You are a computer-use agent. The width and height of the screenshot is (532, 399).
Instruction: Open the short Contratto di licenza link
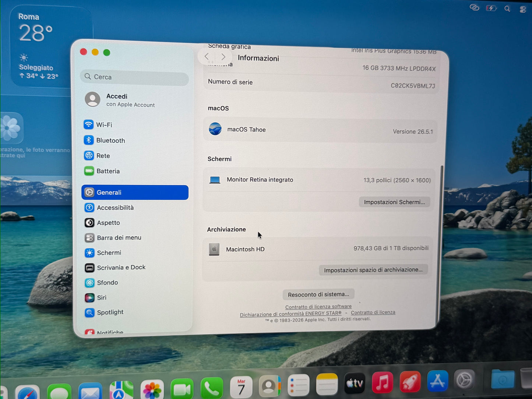click(373, 313)
